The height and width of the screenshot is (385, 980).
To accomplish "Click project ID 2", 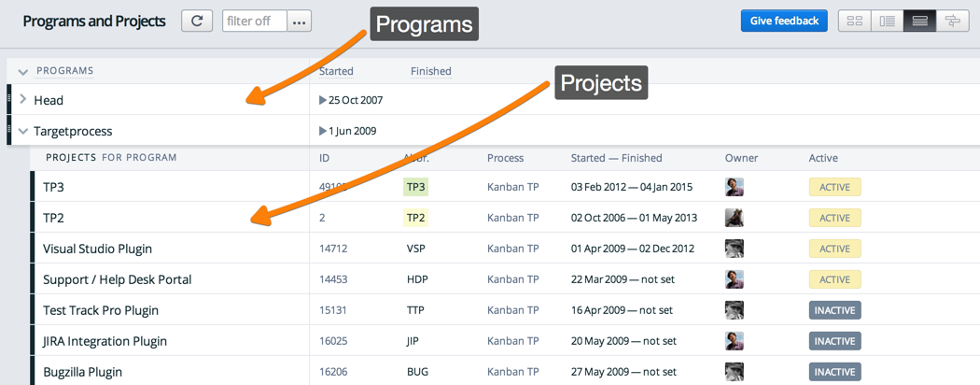I will 322,218.
